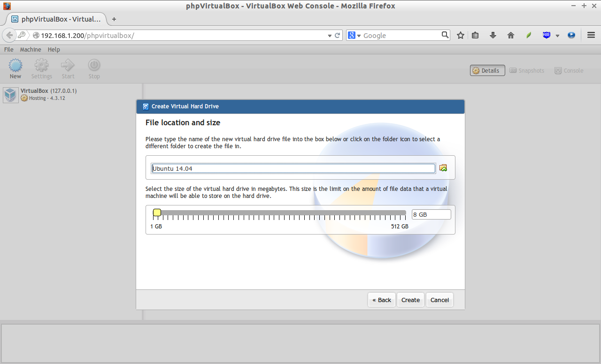Open the File menu

[8, 49]
